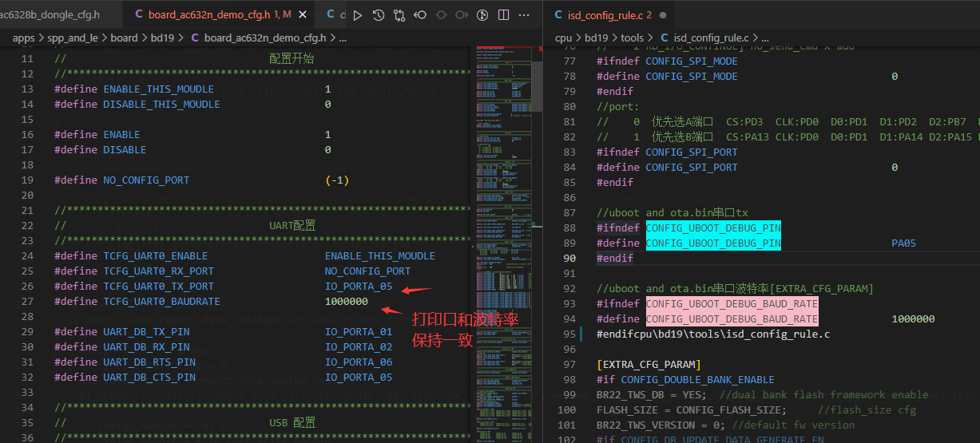The width and height of the screenshot is (980, 443).
Task: Open the 'spp_and_le' breadcrumb segment
Action: tap(73, 38)
